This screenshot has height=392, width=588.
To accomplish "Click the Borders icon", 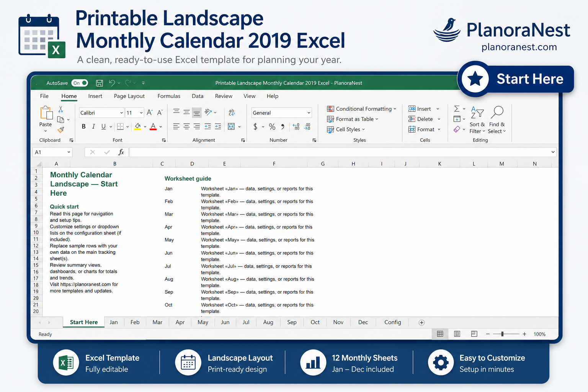I will (x=120, y=127).
